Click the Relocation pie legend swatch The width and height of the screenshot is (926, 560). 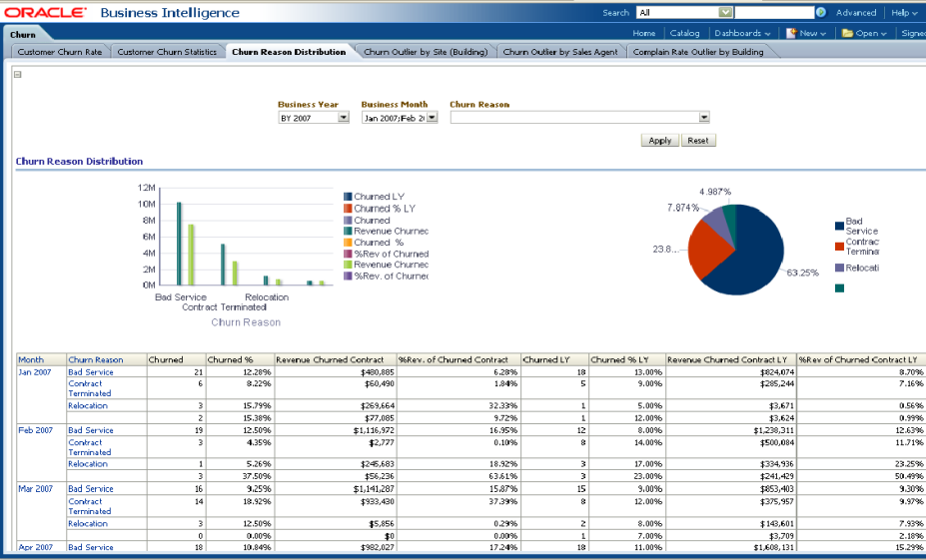pos(839,268)
